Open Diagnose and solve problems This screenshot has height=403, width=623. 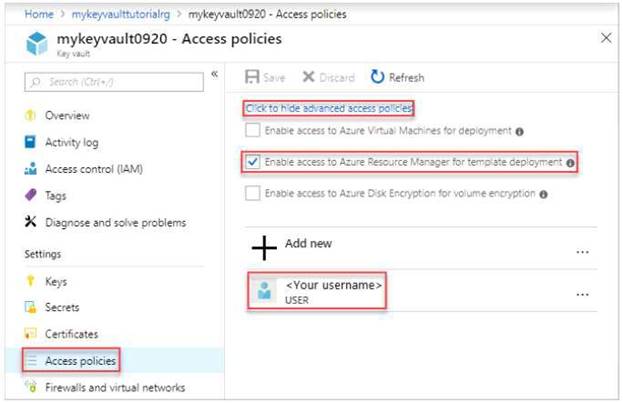click(114, 222)
